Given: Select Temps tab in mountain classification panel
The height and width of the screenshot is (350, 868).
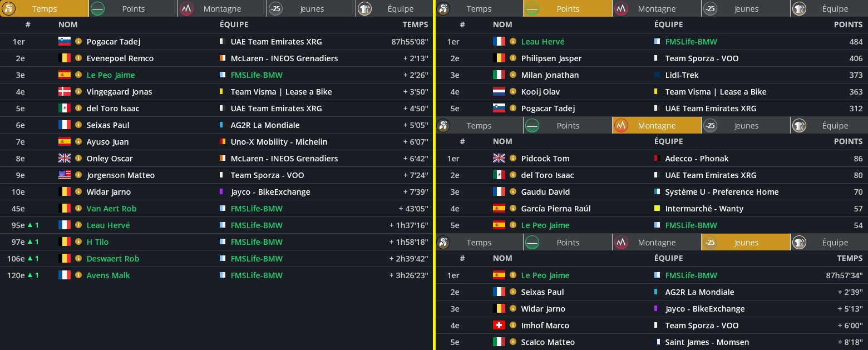Looking at the screenshot, I should click(x=479, y=126).
